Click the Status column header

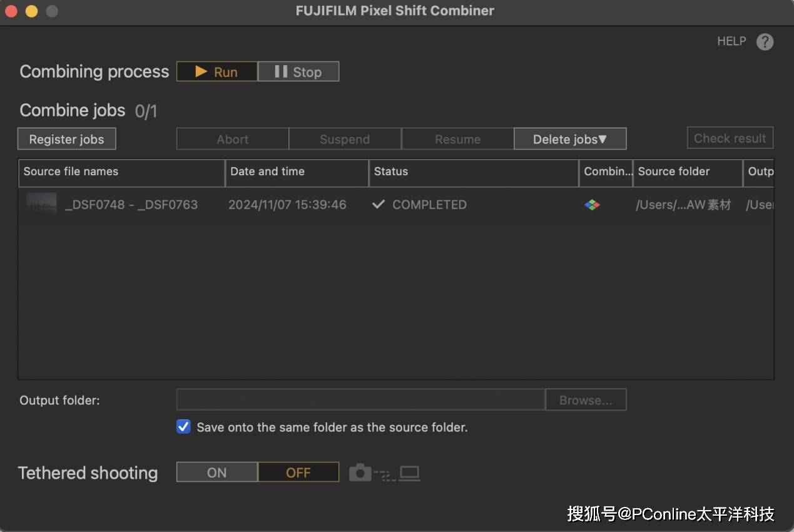point(473,171)
